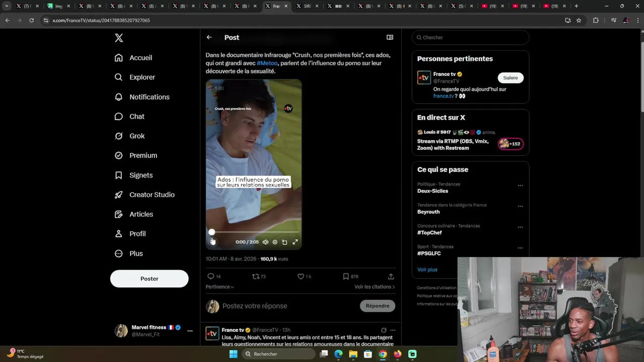Open Creator Studio
The height and width of the screenshot is (362, 644).
click(144, 195)
